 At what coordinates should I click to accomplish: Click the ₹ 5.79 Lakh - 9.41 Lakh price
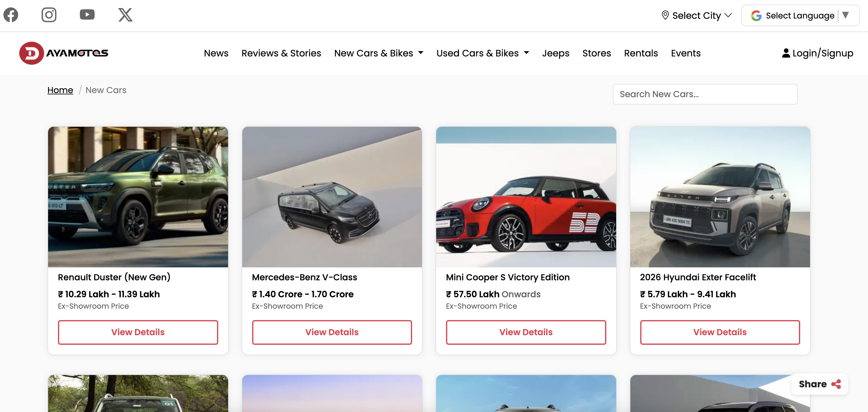coord(687,294)
